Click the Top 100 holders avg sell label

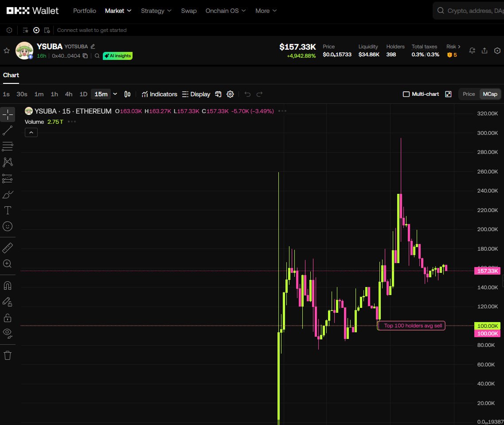(x=411, y=326)
